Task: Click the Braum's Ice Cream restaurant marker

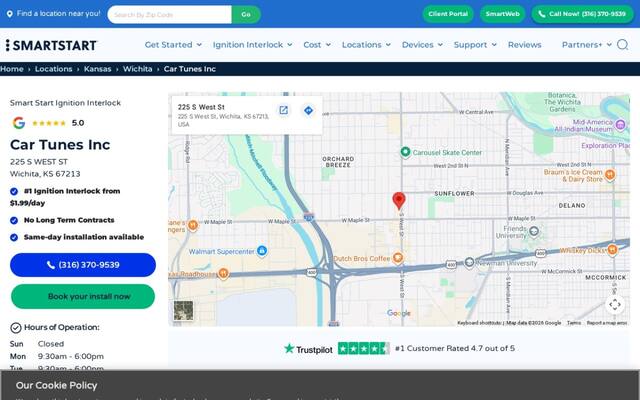Action: pos(610,175)
